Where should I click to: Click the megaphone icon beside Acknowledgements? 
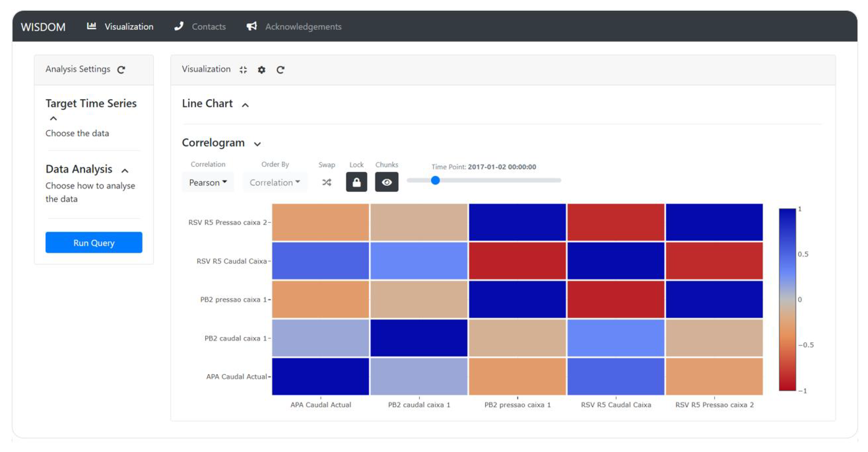(x=252, y=26)
